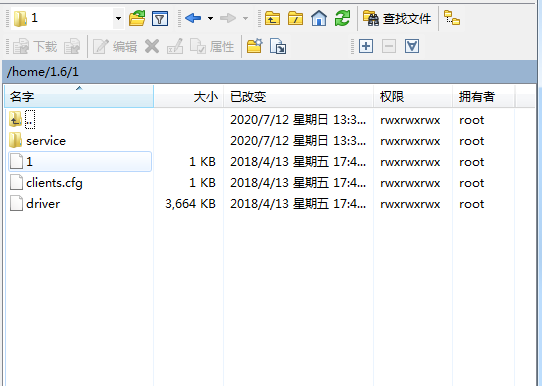Screen dimensions: 542x386
Task: Click the rwxrwxrwx permission in driver row
Action: coord(410,204)
